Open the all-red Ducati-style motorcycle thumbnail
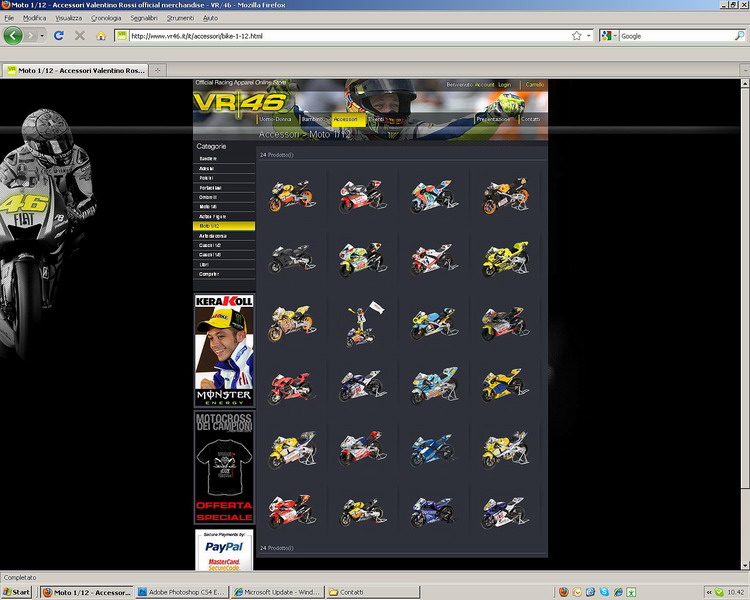The height and width of the screenshot is (600, 750). click(291, 388)
